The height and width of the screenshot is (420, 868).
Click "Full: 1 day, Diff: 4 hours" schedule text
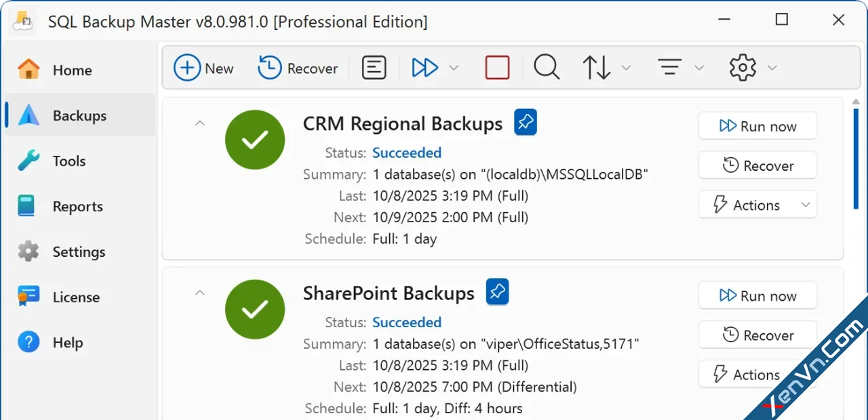[448, 408]
